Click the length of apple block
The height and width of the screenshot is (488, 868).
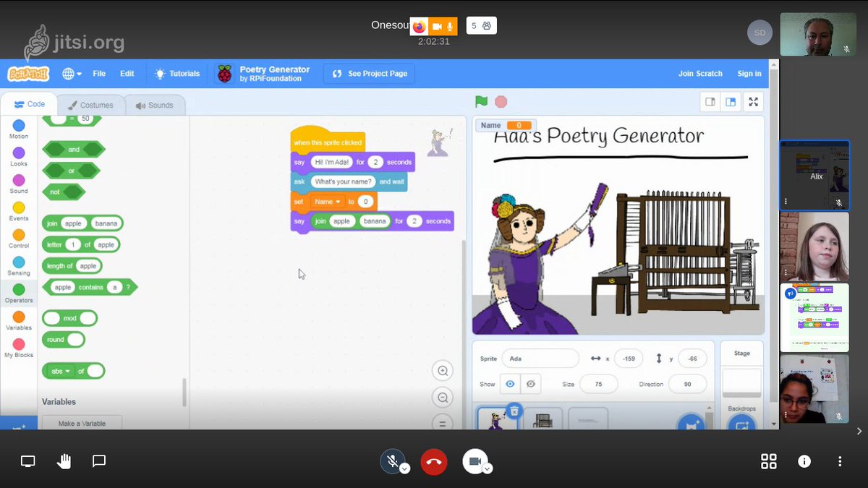coord(72,266)
